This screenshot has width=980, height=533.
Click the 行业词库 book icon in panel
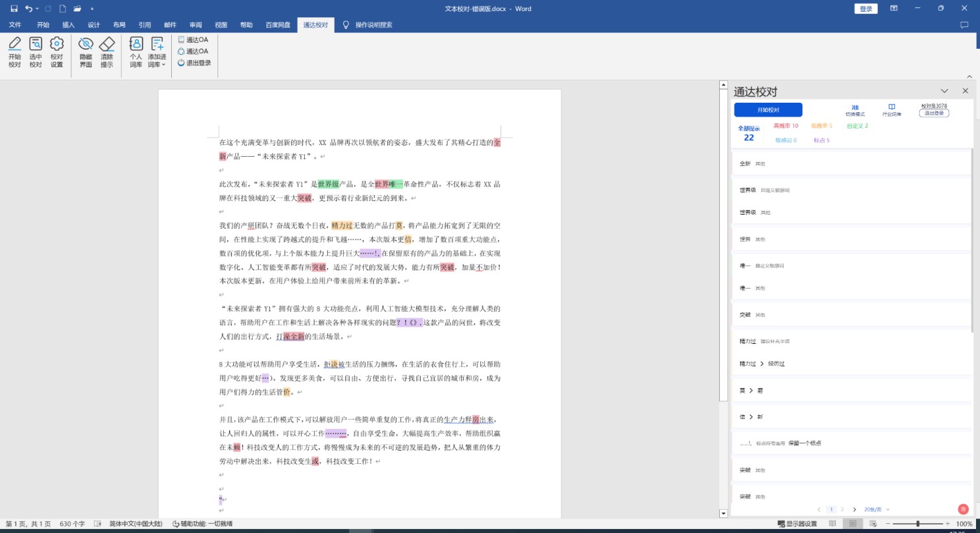tap(892, 109)
